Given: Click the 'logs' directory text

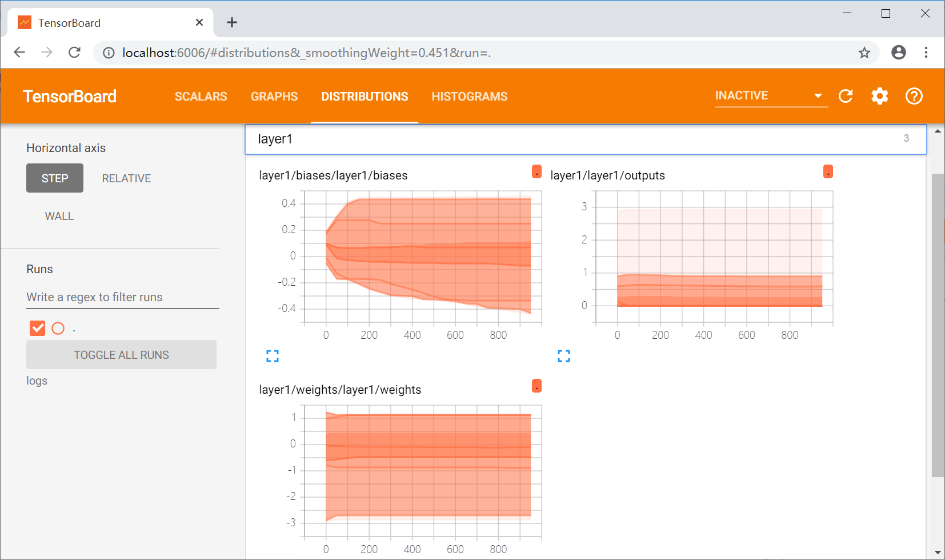Looking at the screenshot, I should click(37, 381).
